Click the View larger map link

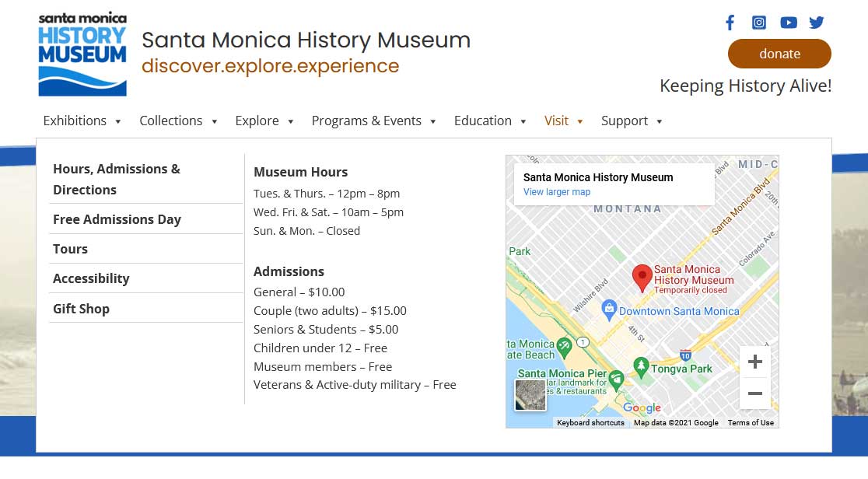tap(556, 192)
